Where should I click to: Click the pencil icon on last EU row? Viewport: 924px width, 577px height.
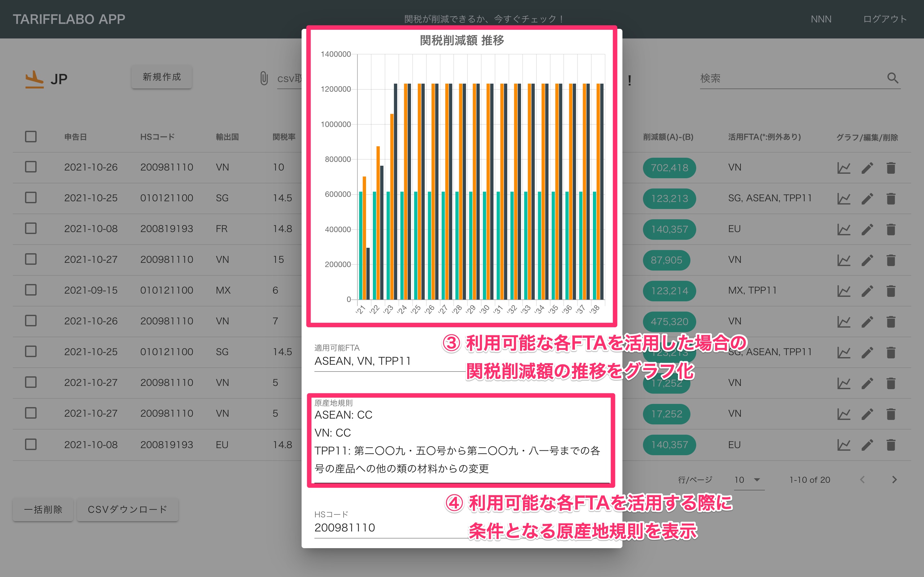coord(867,445)
